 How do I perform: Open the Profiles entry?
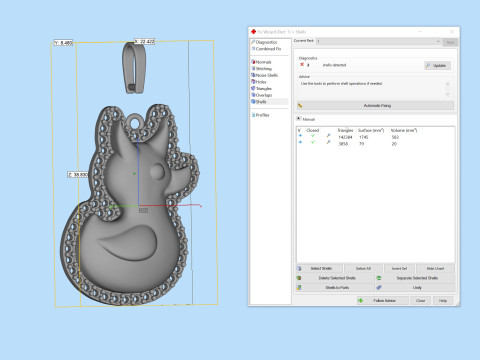pos(263,115)
